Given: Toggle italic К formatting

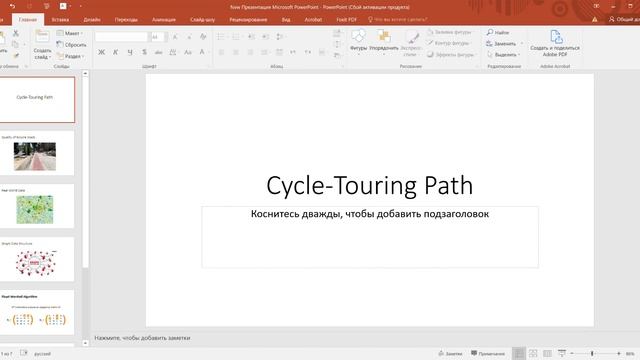Looking at the screenshot, I should 116,52.
